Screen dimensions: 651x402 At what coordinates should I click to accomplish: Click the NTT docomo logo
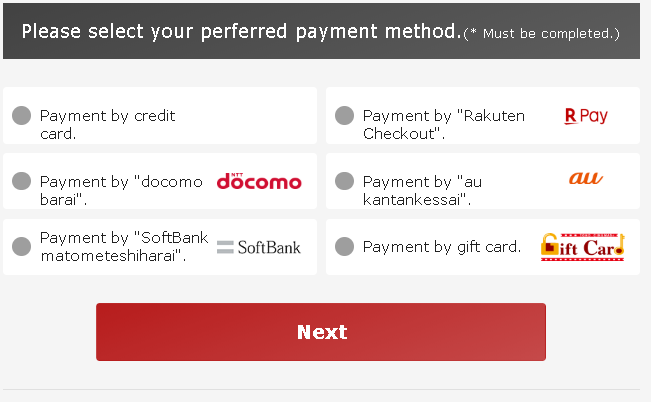coord(259,181)
